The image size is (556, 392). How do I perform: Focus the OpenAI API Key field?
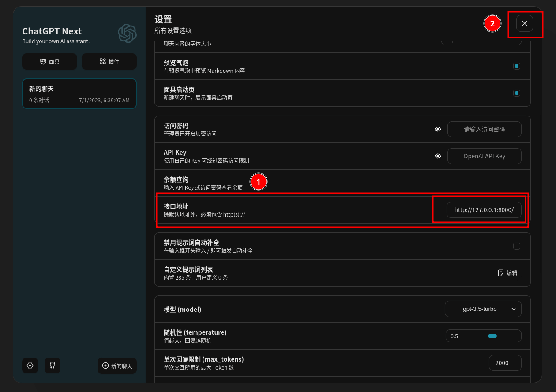pyautogui.click(x=484, y=156)
